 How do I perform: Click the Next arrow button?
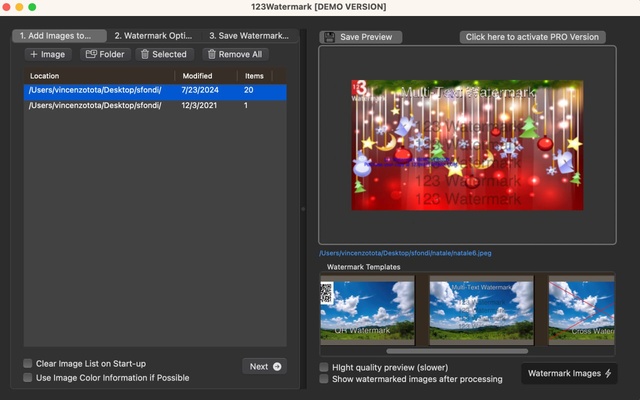(264, 367)
